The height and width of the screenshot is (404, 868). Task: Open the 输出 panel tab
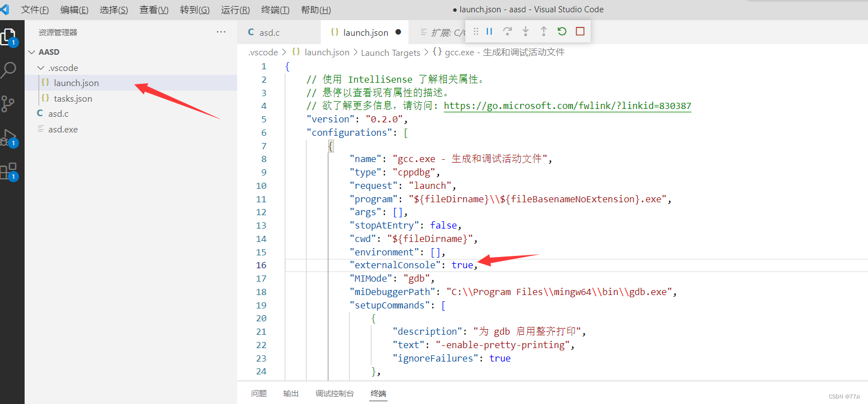point(291,393)
